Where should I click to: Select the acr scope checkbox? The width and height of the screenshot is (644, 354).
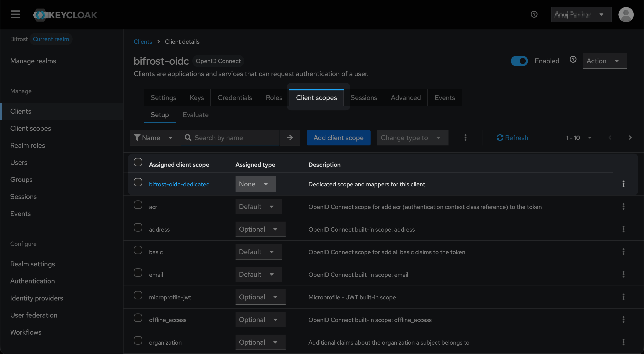coord(138,205)
